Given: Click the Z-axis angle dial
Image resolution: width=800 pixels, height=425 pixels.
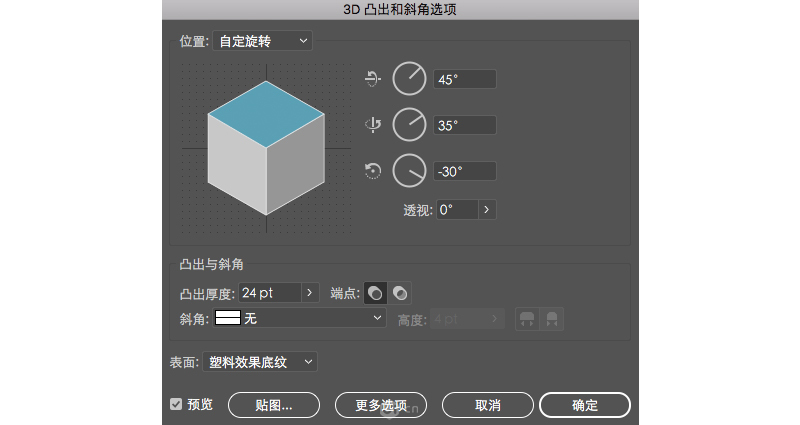Looking at the screenshot, I should coord(409,171).
